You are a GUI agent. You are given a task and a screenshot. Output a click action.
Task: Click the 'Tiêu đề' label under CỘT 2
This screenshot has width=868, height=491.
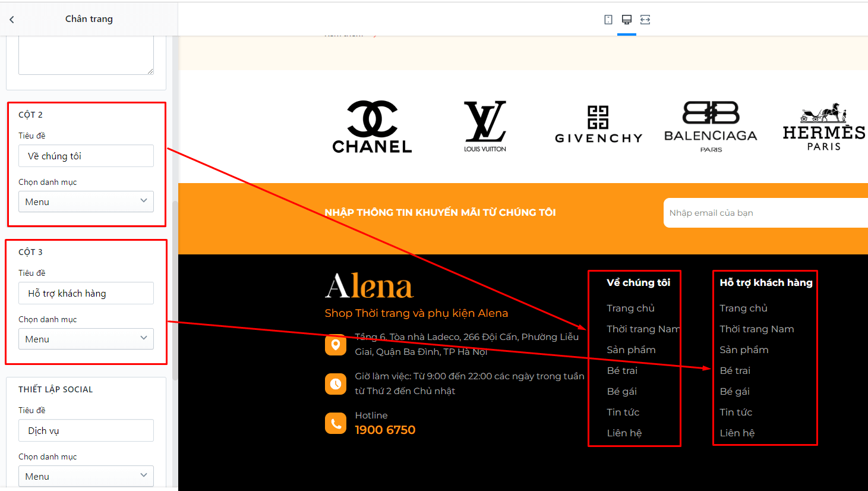point(31,136)
